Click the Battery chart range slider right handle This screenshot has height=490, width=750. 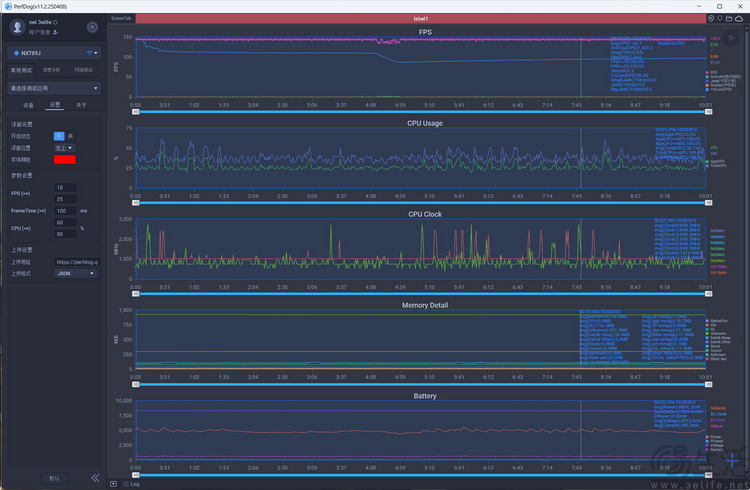click(708, 475)
